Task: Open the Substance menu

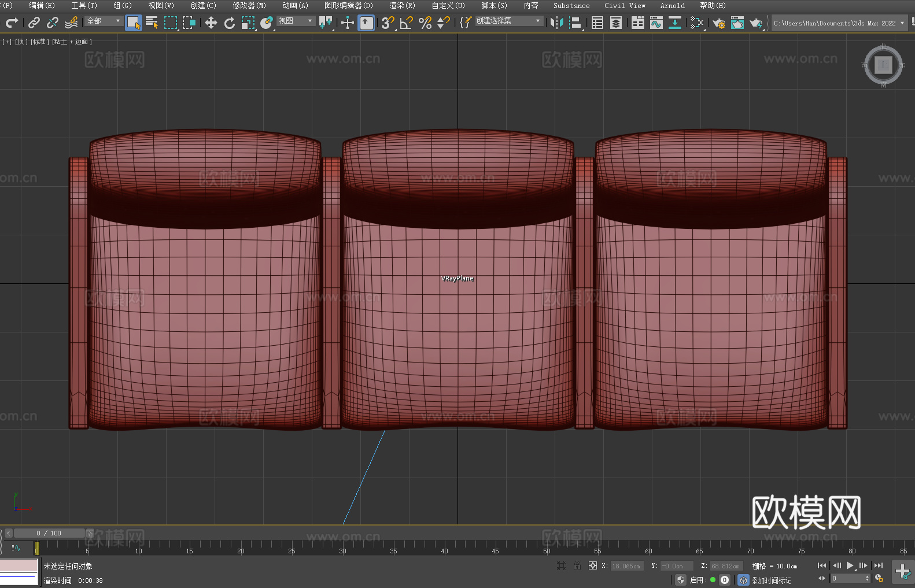Action: click(x=571, y=5)
